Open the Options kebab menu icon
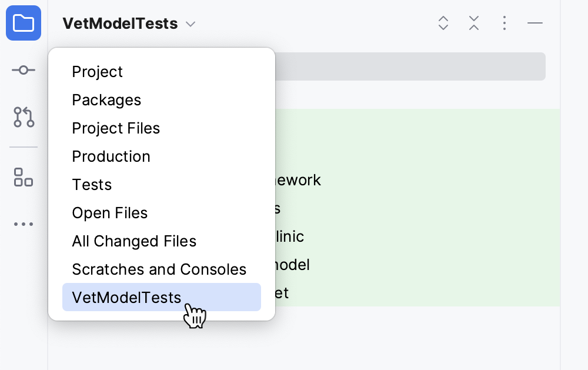Screen dimensions: 588x370 click(x=504, y=24)
